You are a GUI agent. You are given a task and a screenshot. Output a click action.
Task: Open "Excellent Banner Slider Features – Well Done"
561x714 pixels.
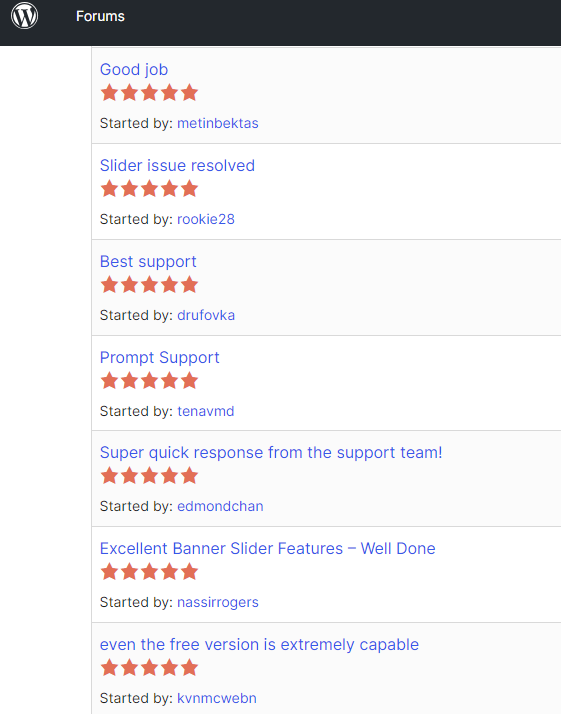268,549
